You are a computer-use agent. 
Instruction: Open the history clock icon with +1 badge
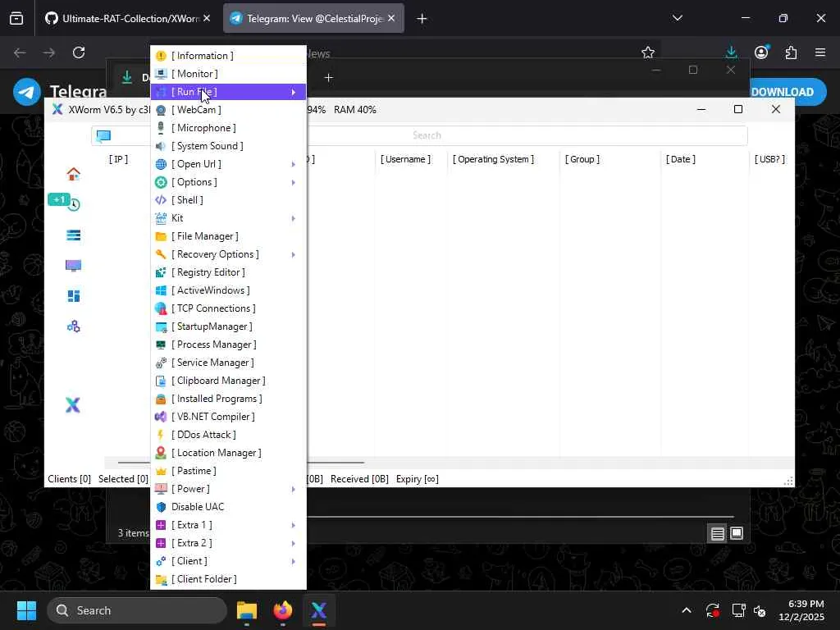[73, 204]
